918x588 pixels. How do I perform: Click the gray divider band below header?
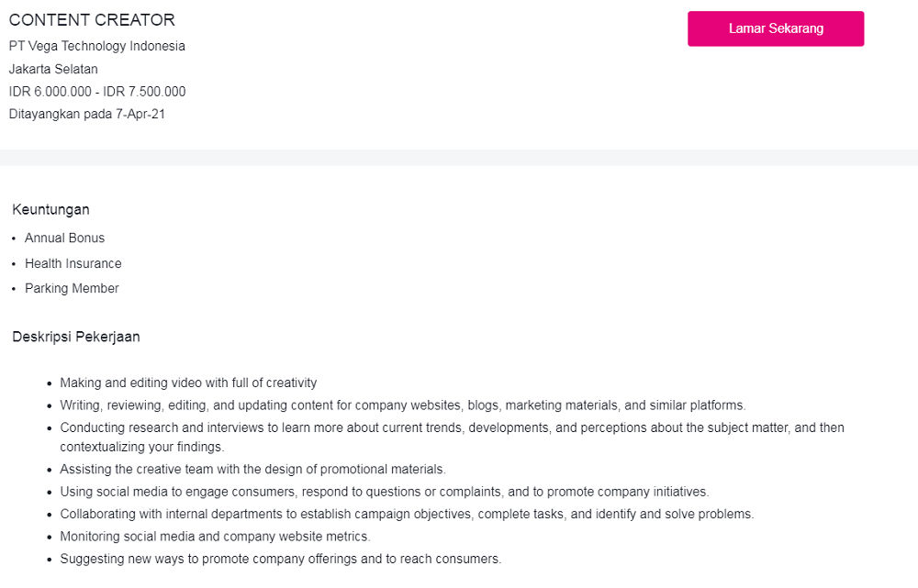click(x=459, y=158)
